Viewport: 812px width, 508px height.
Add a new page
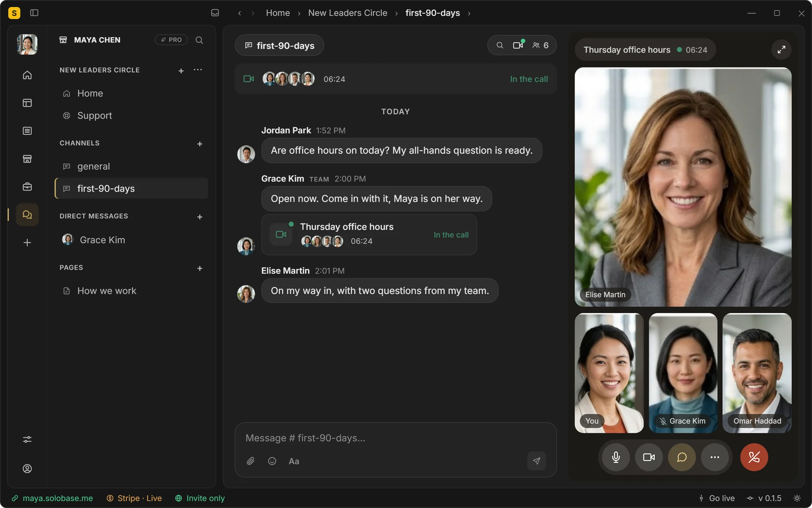point(199,268)
